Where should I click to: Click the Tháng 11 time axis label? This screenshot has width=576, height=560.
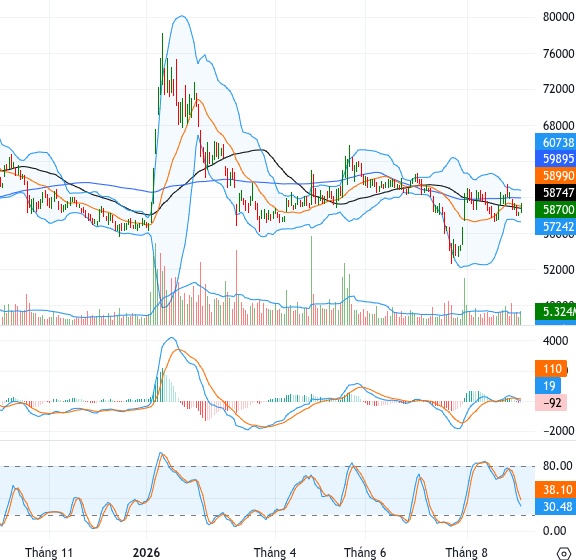pyautogui.click(x=49, y=553)
